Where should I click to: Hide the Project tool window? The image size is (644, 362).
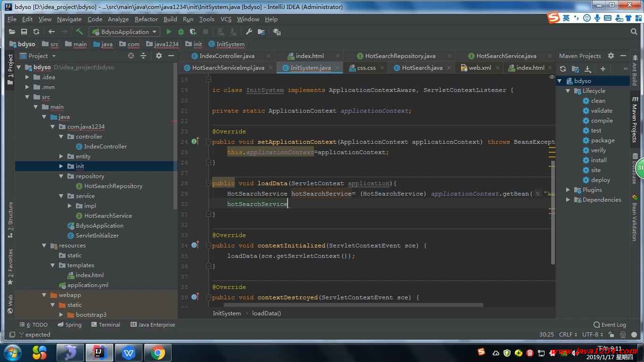click(x=171, y=56)
